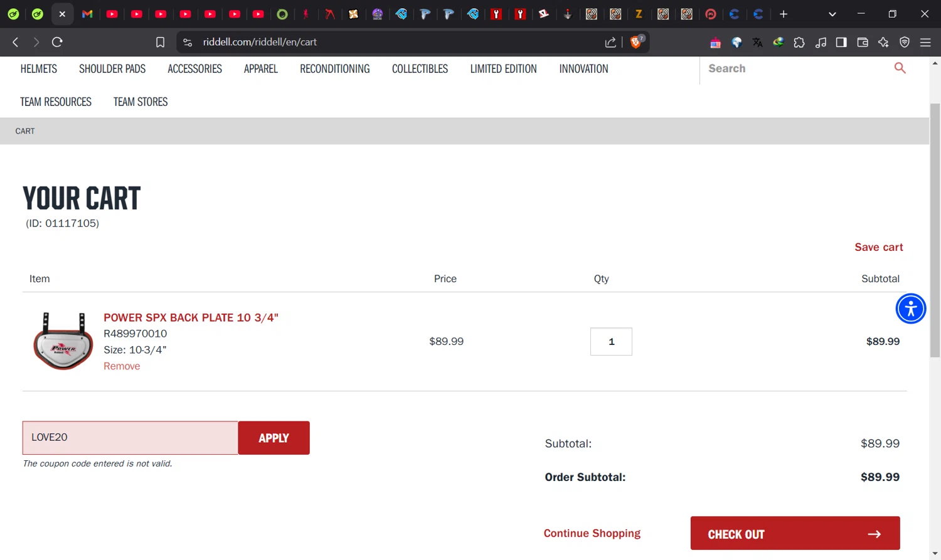Open site settings icon in address bar
Screen dimensions: 941x560
[187, 42]
